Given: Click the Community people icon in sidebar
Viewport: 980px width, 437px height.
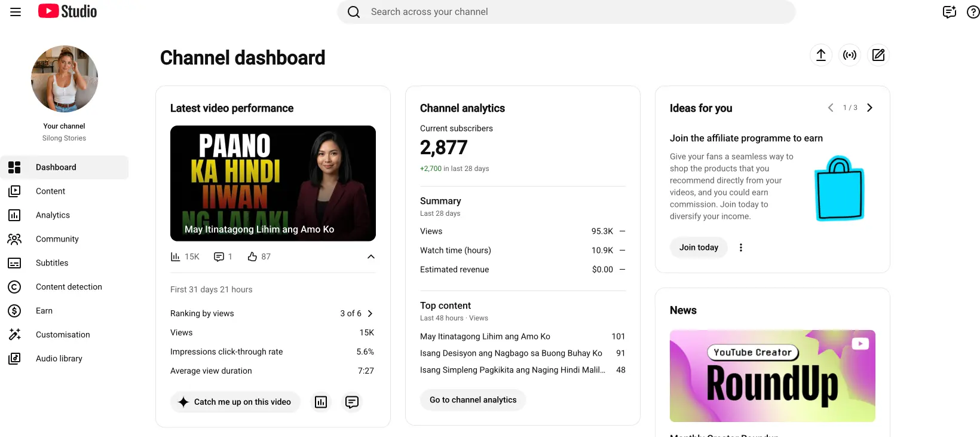Looking at the screenshot, I should click(14, 239).
